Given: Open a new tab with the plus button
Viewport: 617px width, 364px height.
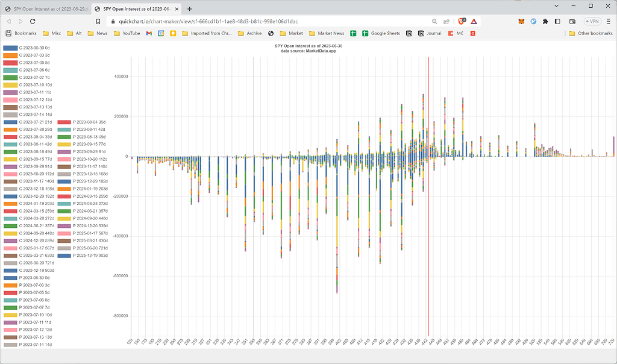Looking at the screenshot, I should click(x=189, y=9).
